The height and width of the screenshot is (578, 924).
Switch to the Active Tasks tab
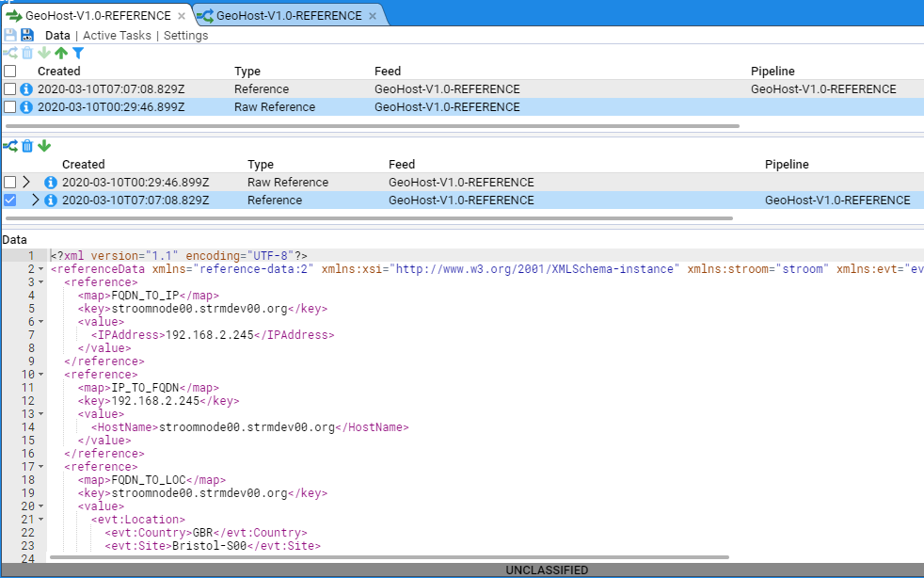tap(117, 36)
